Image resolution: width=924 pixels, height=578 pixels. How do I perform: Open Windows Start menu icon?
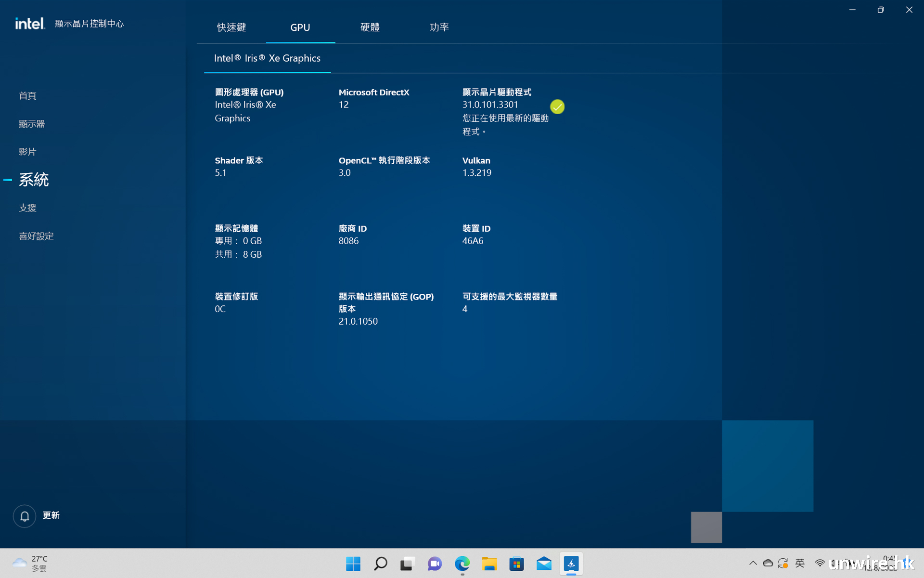pyautogui.click(x=353, y=564)
